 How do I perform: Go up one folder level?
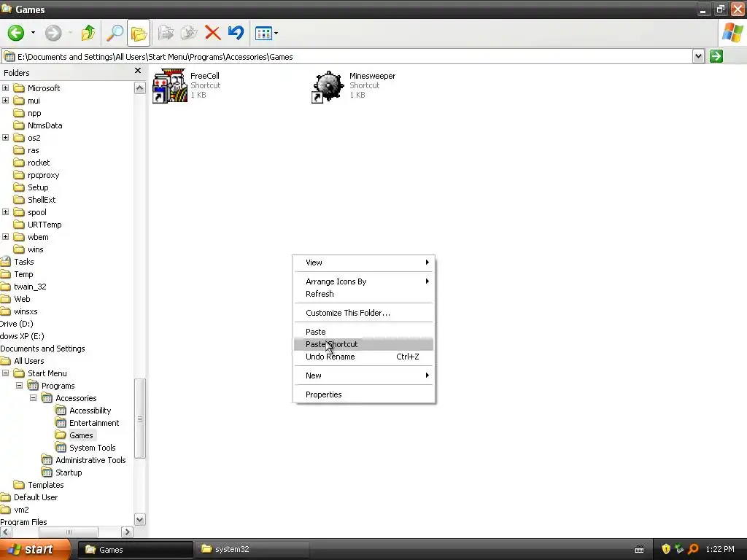point(88,33)
